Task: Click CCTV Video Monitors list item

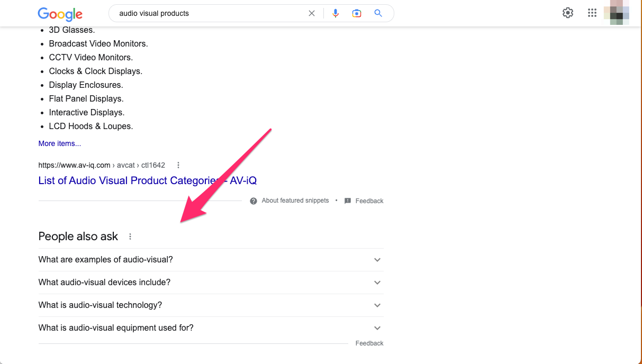Action: [x=91, y=58]
